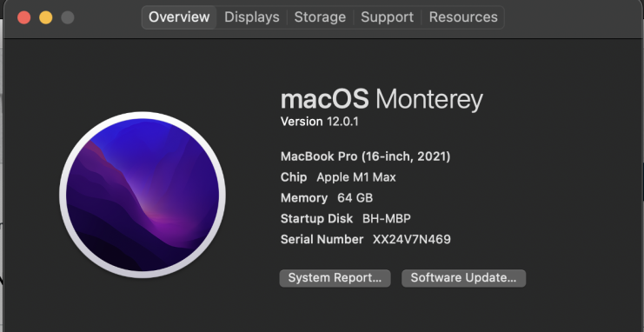The height and width of the screenshot is (332, 644).
Task: Open the Displays tab
Action: click(x=252, y=17)
